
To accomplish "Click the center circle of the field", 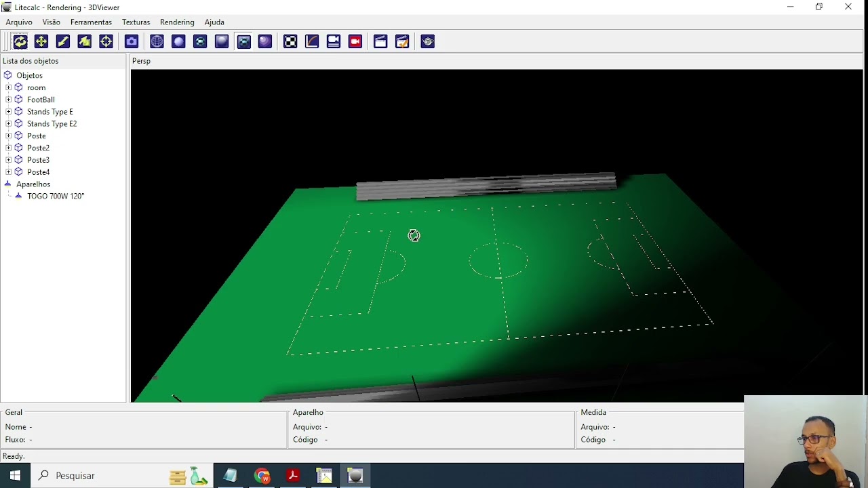I will point(498,260).
